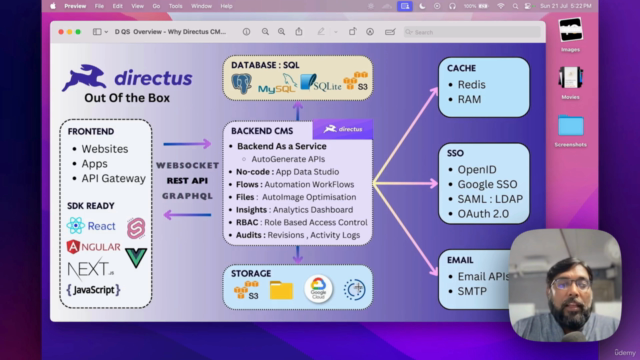Select the Screenshots folder on desktop
This screenshot has height=360, width=640.
tap(570, 131)
